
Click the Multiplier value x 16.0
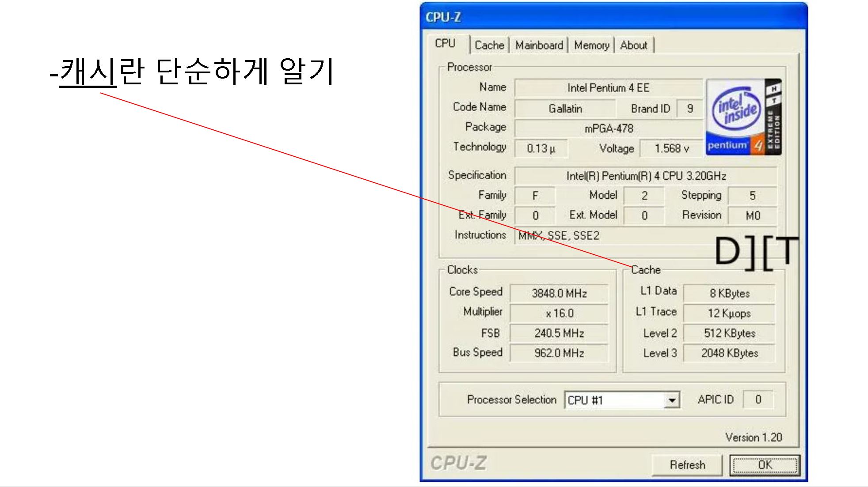(x=559, y=313)
